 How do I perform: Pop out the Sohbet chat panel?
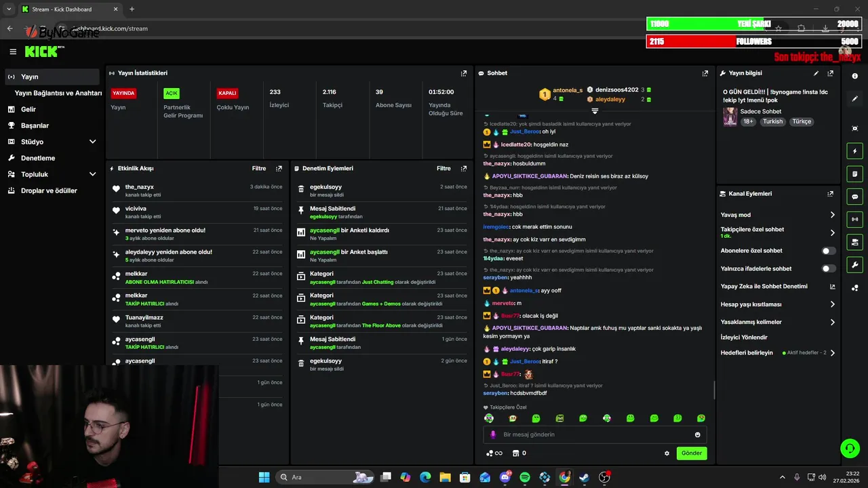coord(705,73)
